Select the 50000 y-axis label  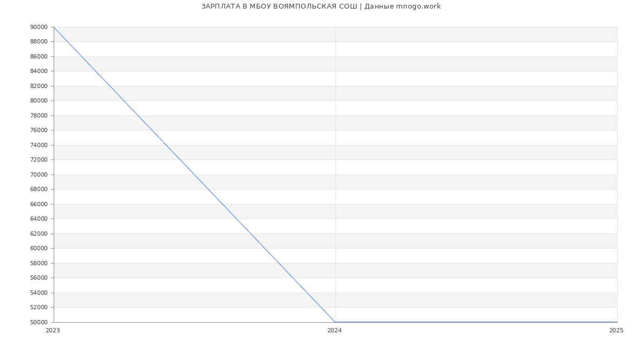[x=39, y=322]
